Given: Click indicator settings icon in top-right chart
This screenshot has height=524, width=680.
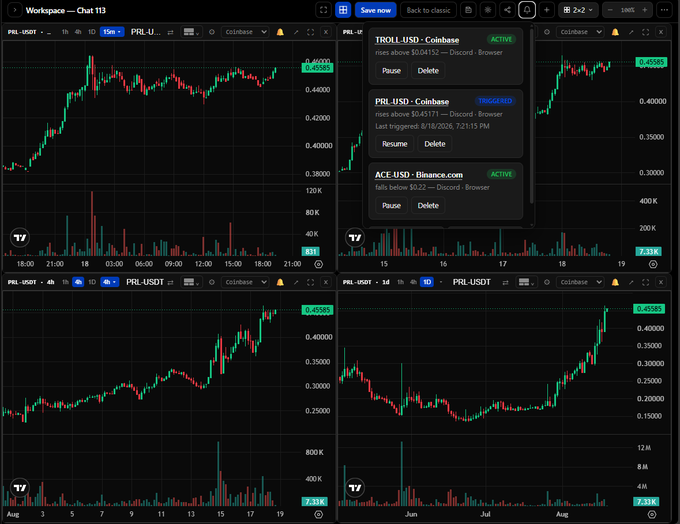Looking at the screenshot, I should tap(547, 32).
